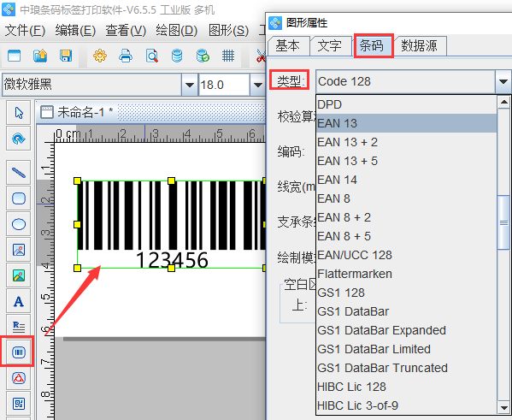Choose GS1 DataBar barcode type

click(406, 311)
